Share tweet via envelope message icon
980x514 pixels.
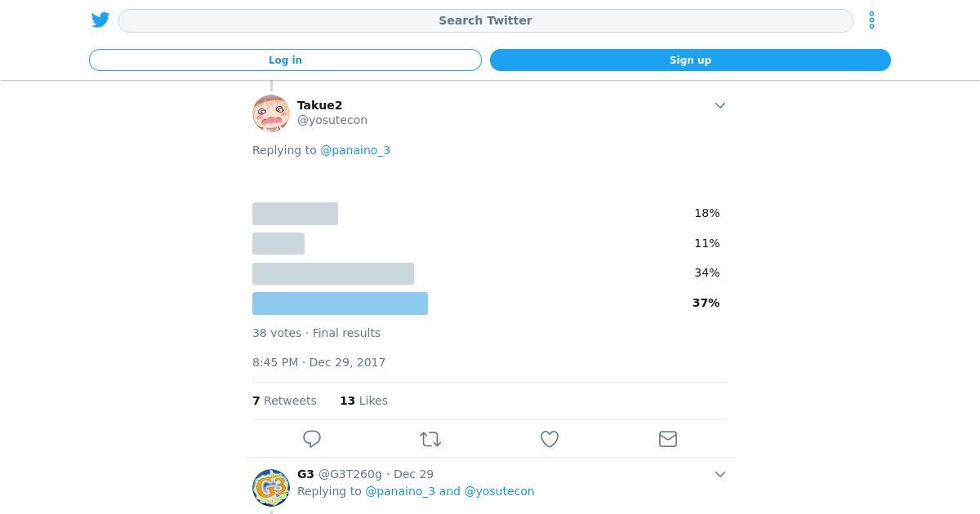tap(668, 439)
